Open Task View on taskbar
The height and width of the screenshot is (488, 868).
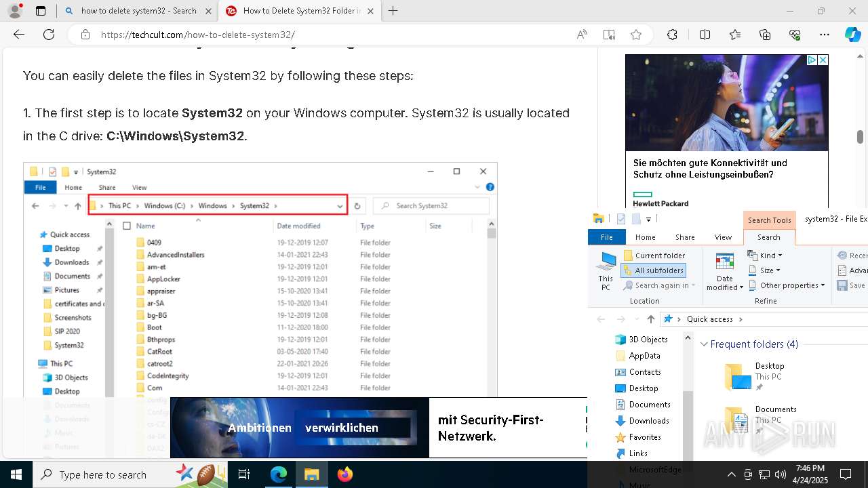click(x=245, y=474)
